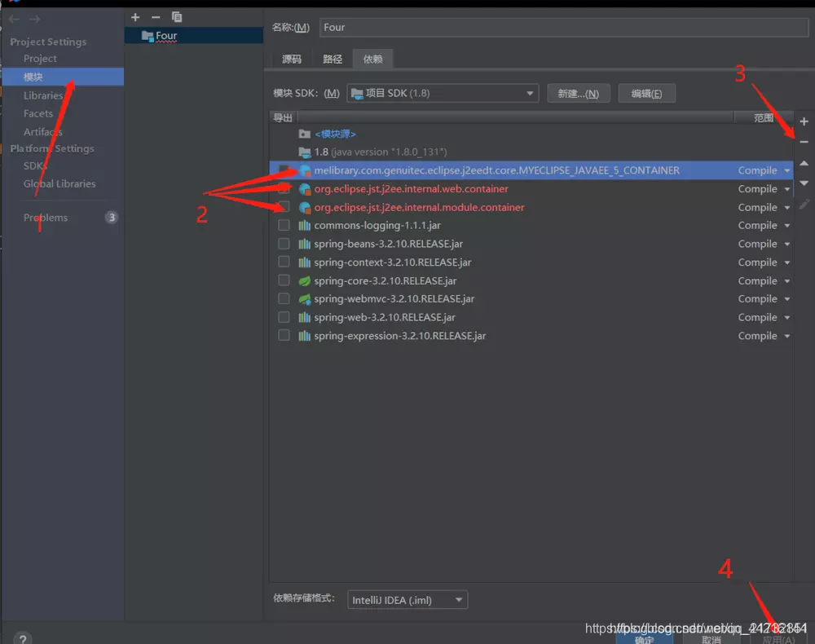This screenshot has height=644, width=815.
Task: Click module source folder icon
Action: [305, 134]
